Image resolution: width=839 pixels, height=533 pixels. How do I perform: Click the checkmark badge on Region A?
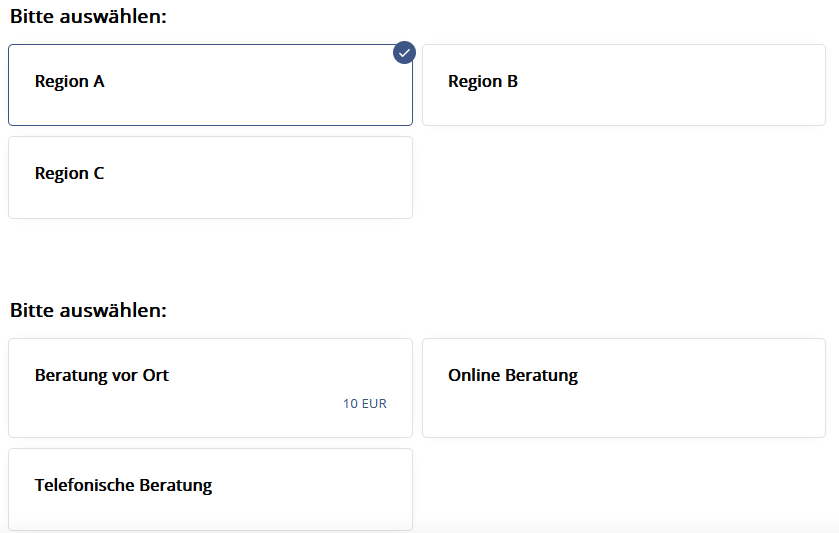click(404, 52)
